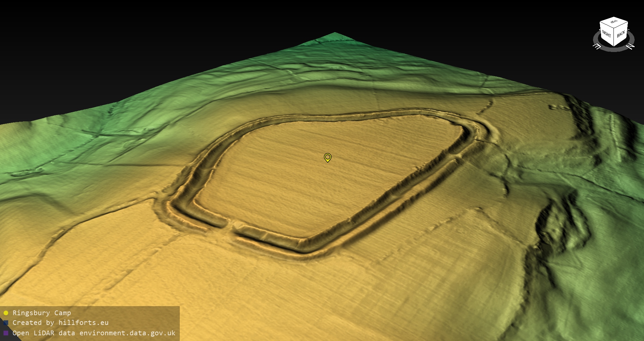Click the E marker on the compass ring
The width and height of the screenshot is (644, 341).
pos(597,47)
